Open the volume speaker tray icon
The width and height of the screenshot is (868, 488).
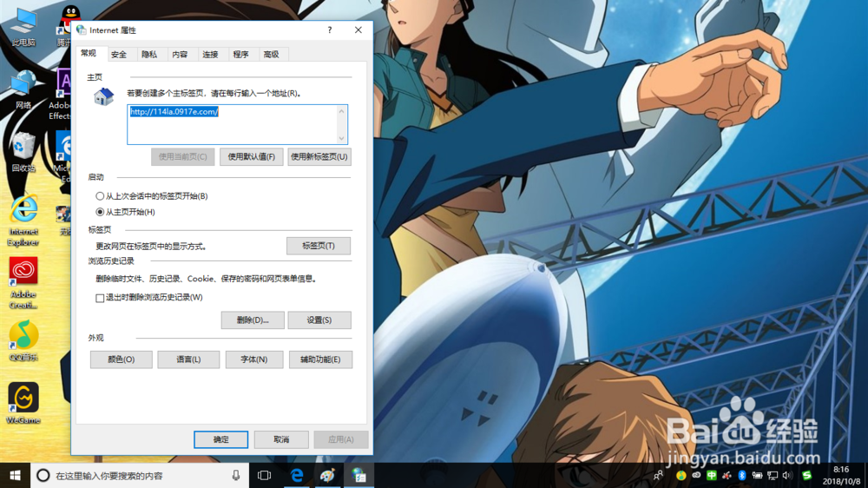tap(787, 475)
